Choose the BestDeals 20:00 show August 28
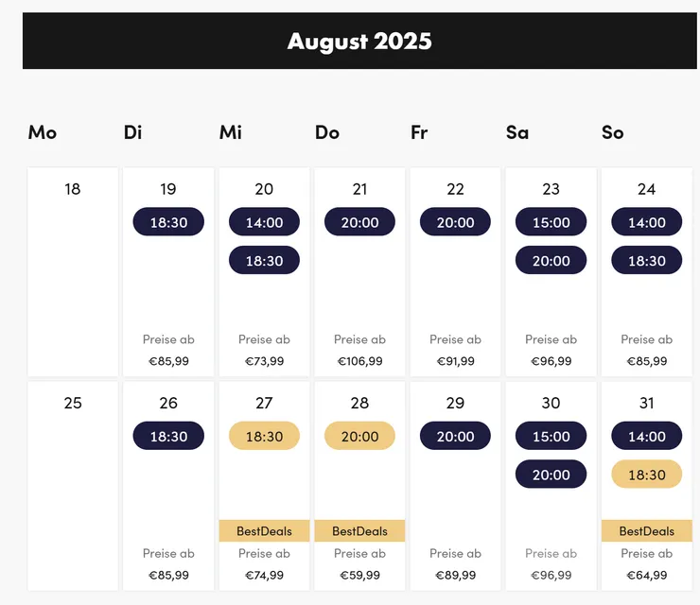 [359, 436]
